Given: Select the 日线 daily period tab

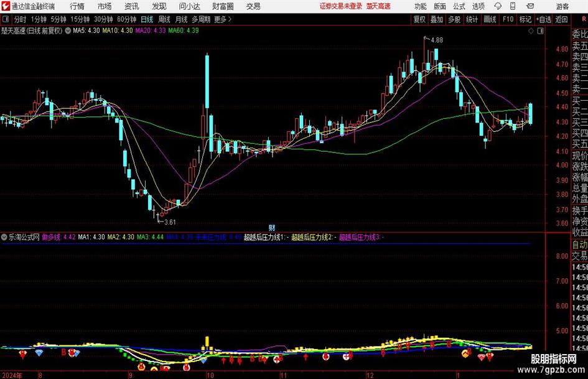Looking at the screenshot, I should pyautogui.click(x=147, y=19).
